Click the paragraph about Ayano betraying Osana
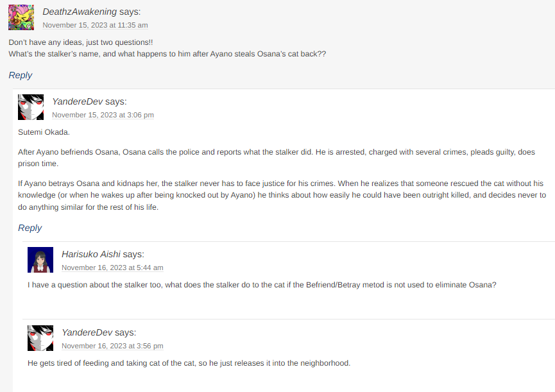This screenshot has width=555, height=392. (282, 195)
